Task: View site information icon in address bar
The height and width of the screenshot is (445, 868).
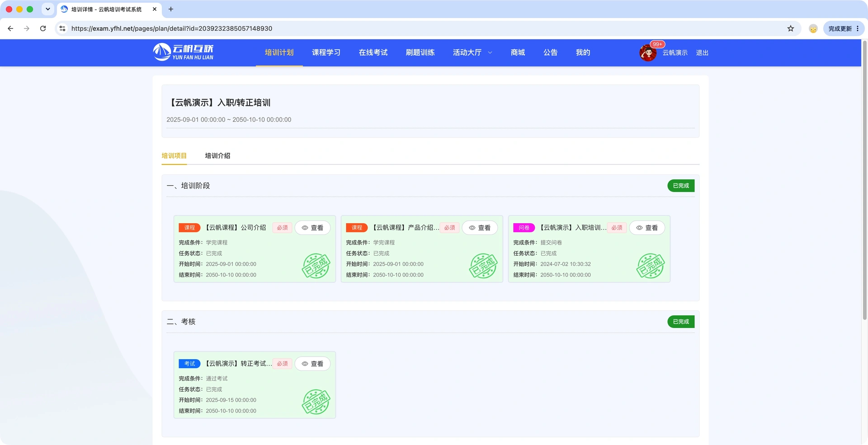Action: tap(62, 28)
